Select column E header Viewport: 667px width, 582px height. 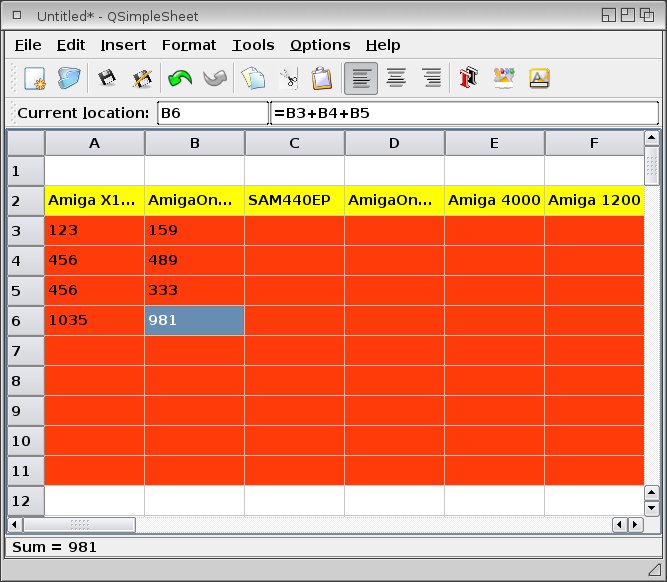point(494,143)
